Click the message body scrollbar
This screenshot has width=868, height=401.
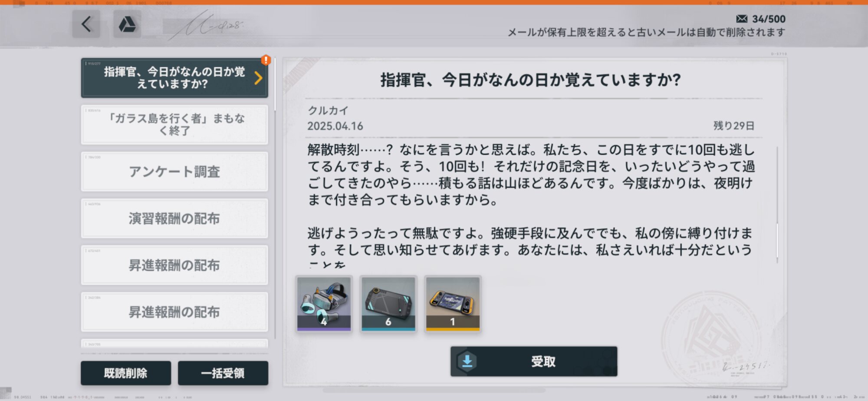[777, 204]
